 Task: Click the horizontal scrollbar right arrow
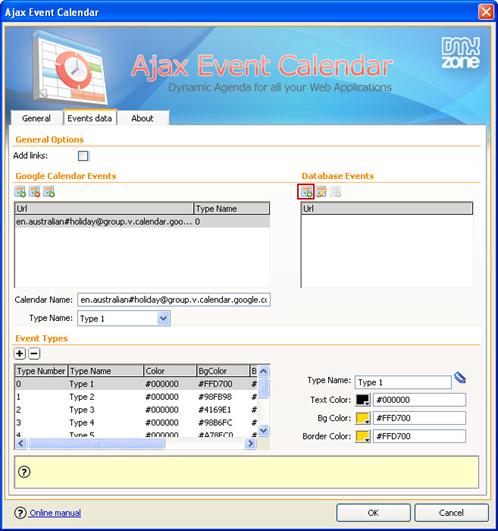(x=251, y=443)
